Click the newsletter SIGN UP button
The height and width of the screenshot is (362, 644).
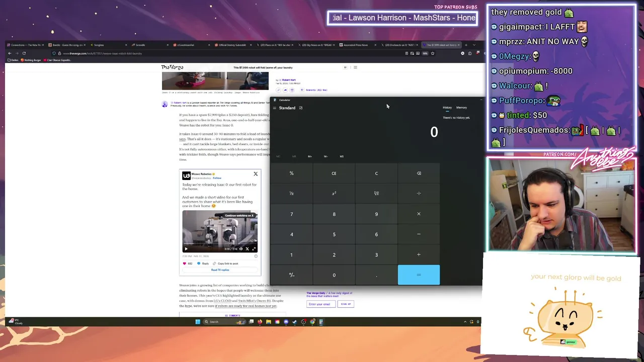pyautogui.click(x=346, y=304)
